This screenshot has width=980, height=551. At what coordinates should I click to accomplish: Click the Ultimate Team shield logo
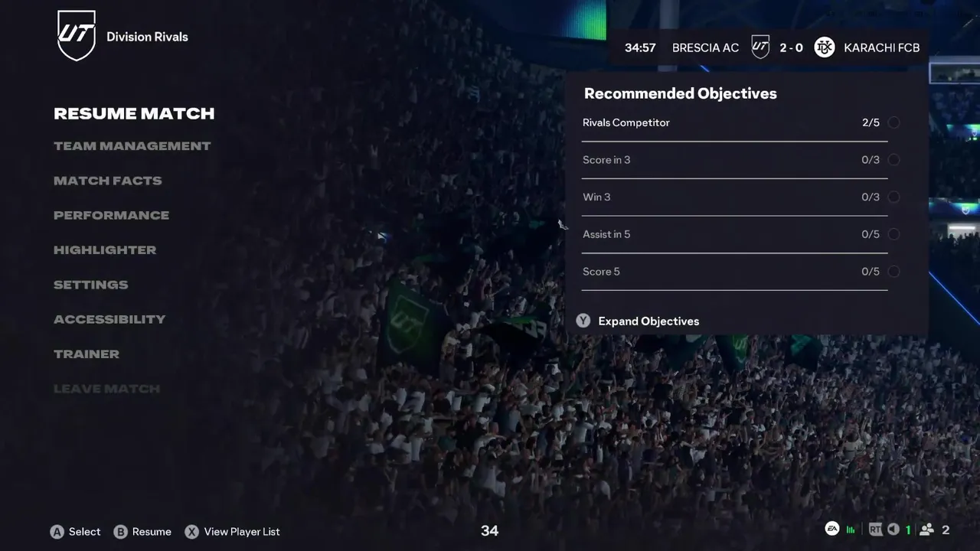77,35
